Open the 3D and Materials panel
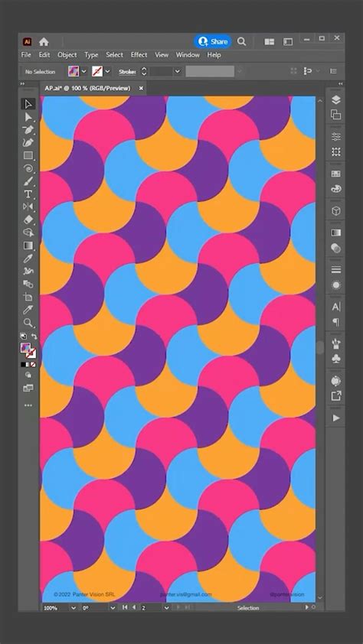 coord(336,211)
